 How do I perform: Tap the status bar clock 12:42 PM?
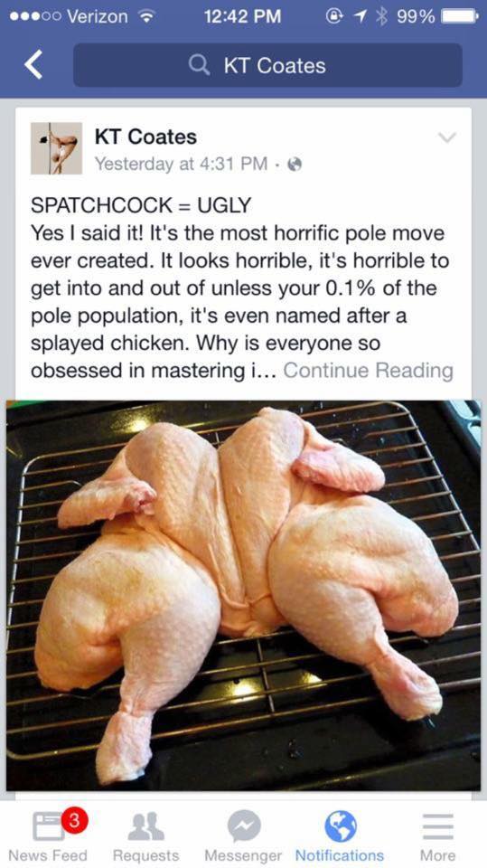[242, 16]
